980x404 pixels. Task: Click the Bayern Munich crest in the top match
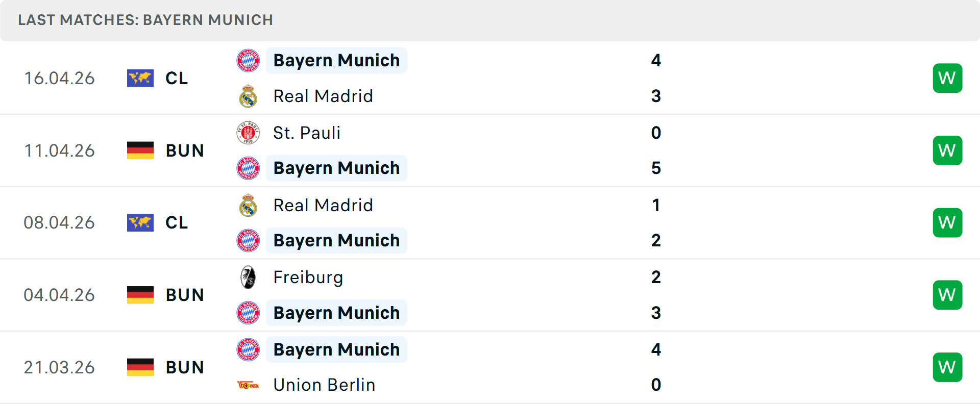click(x=248, y=60)
